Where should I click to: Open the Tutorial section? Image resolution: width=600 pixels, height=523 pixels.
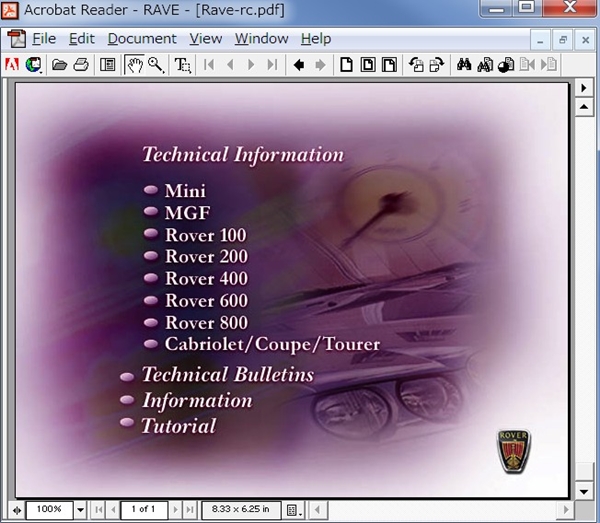[x=179, y=425]
